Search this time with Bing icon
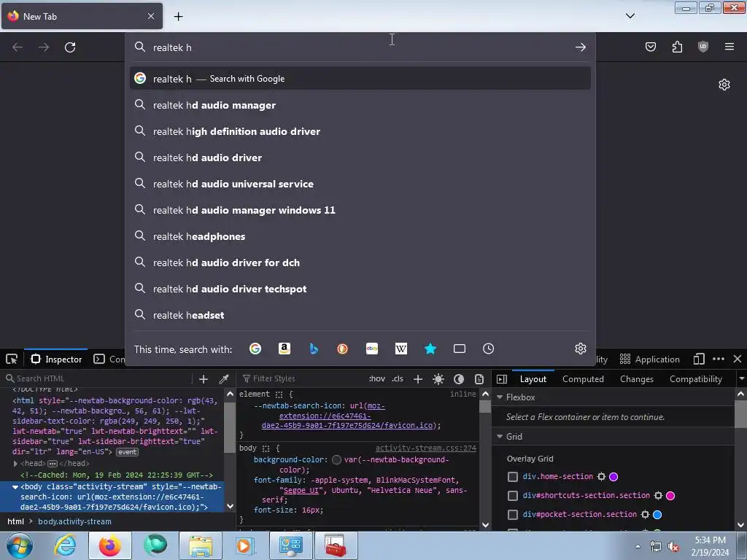The height and width of the screenshot is (560, 747). click(x=314, y=349)
